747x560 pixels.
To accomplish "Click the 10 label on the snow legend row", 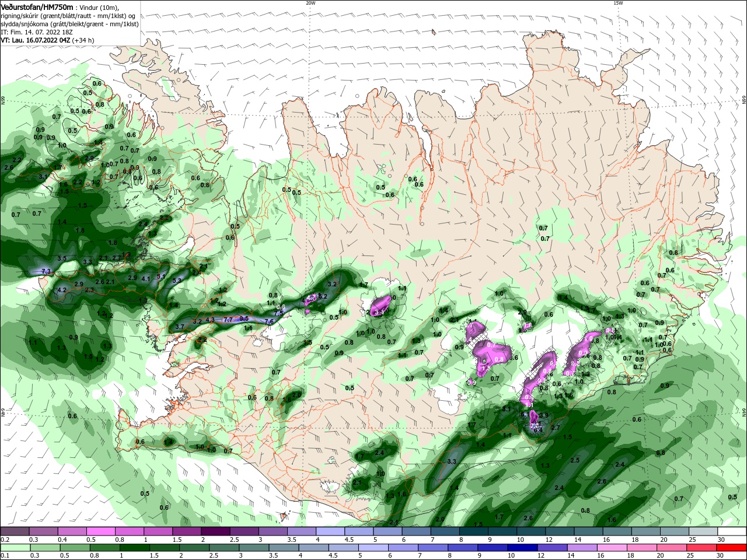I will 520,540.
